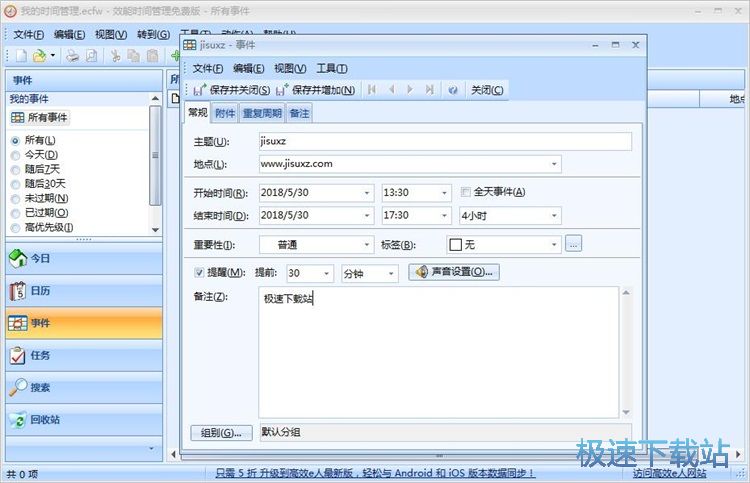
Task: Click the Last record navigation arrow
Action: click(x=430, y=89)
